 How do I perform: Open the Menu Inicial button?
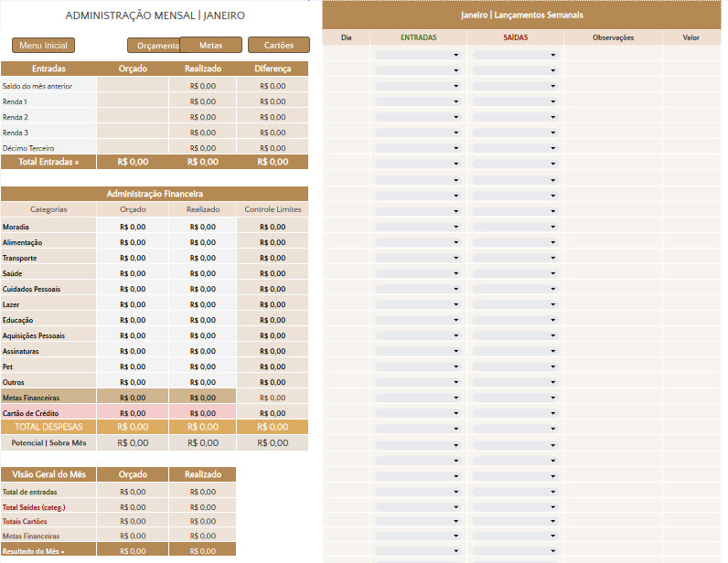[x=43, y=45]
